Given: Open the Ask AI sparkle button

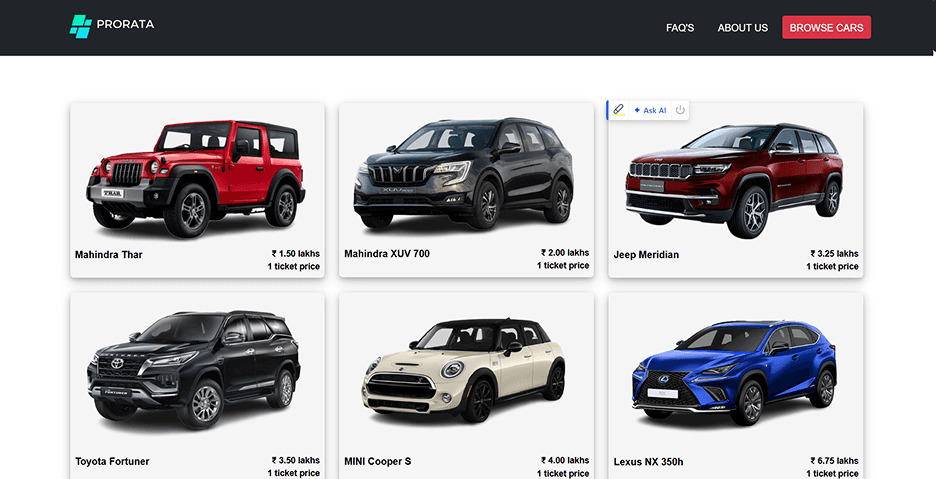Looking at the screenshot, I should tap(650, 110).
